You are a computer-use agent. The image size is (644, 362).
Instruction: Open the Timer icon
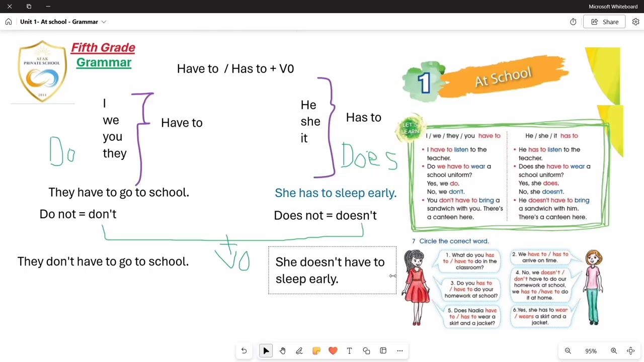[x=573, y=22]
